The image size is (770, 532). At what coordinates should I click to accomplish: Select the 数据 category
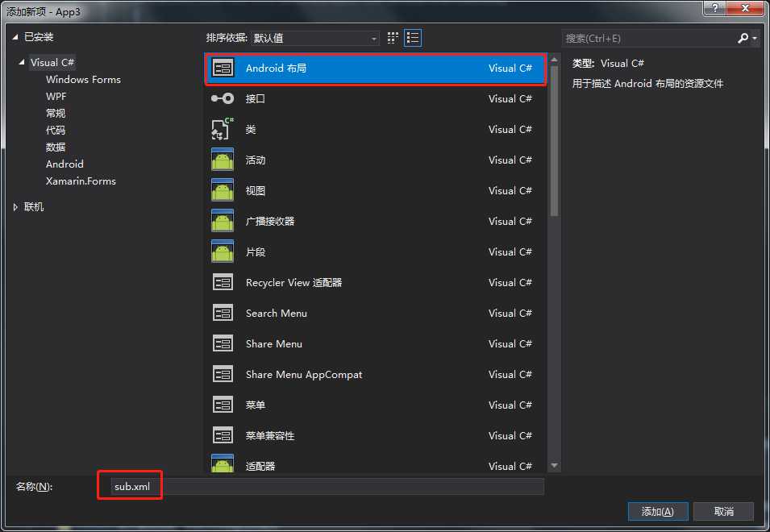coord(56,148)
